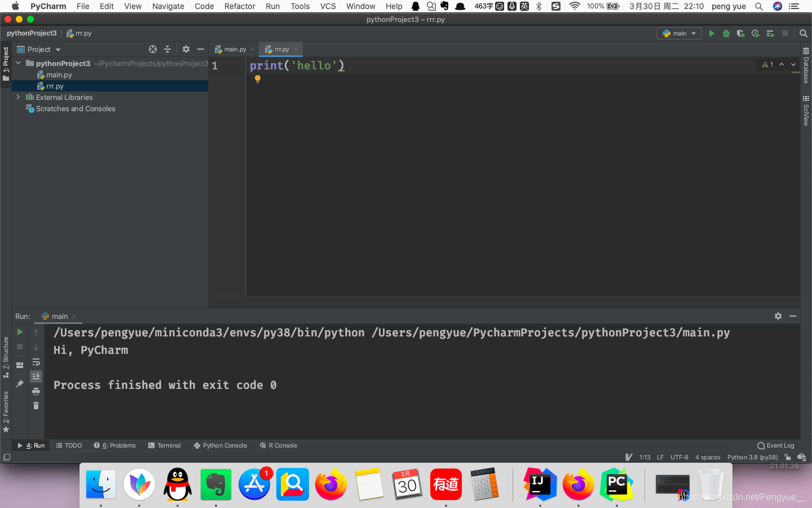Toggle soft-wrap in the Run console
Screen dimensions: 812x508
coord(36,362)
